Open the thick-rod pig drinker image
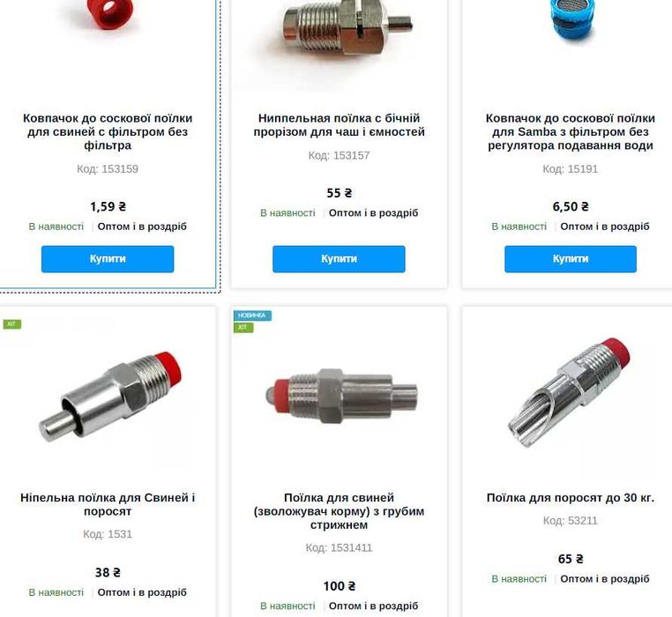The image size is (672, 617). (340, 397)
